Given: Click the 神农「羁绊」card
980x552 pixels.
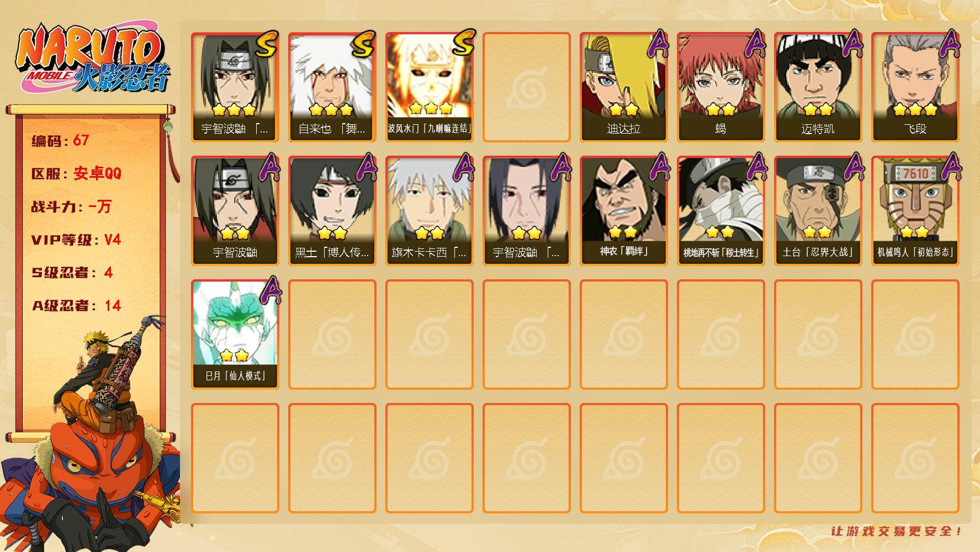Looking at the screenshot, I should pos(623,210).
